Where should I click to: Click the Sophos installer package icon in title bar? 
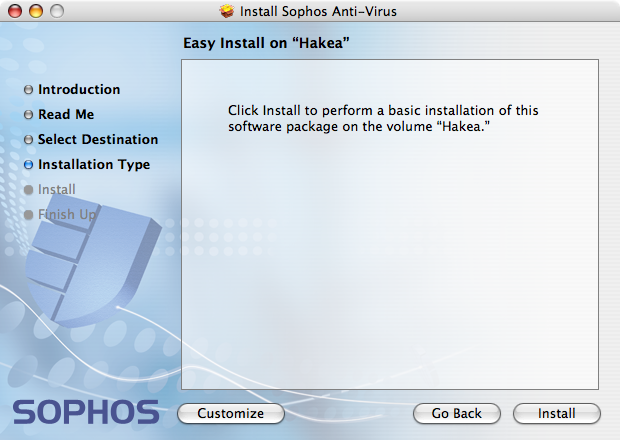point(227,11)
